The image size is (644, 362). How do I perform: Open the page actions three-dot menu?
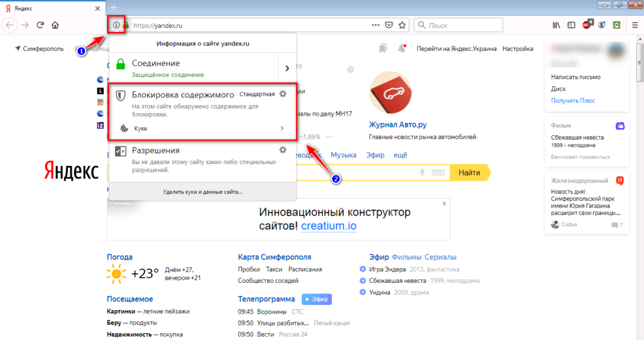(375, 25)
